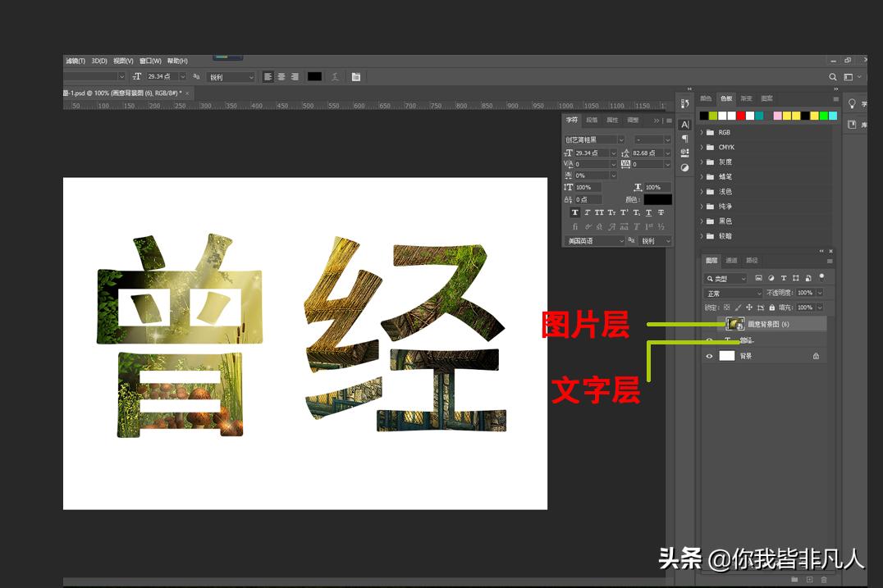This screenshot has width=883, height=588.
Task: Select center text alignment in options bar
Action: click(281, 76)
